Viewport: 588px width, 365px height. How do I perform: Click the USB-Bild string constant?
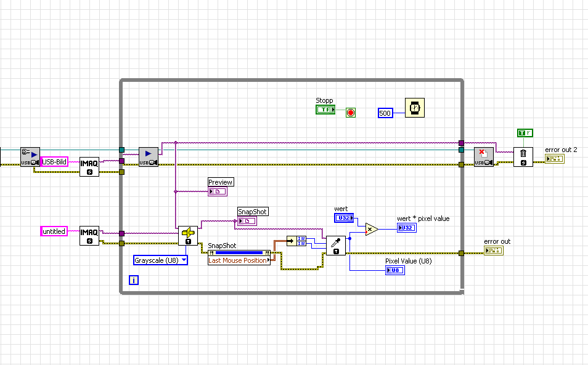click(54, 162)
